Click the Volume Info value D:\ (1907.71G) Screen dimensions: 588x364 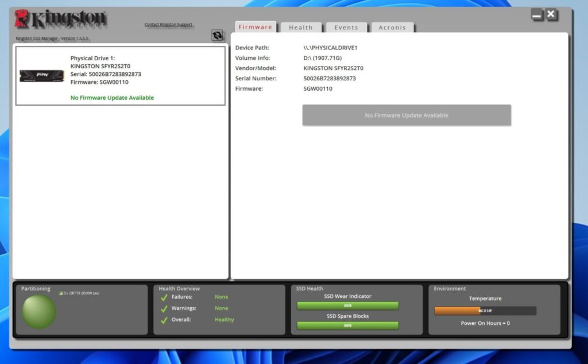323,58
